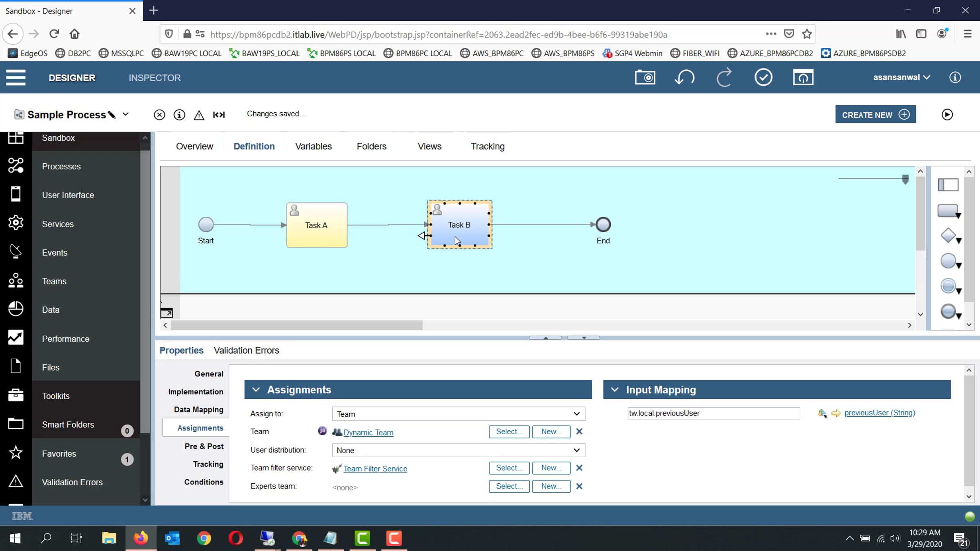The height and width of the screenshot is (551, 980).
Task: Click the tw.local.previousUser input field
Action: (x=713, y=413)
